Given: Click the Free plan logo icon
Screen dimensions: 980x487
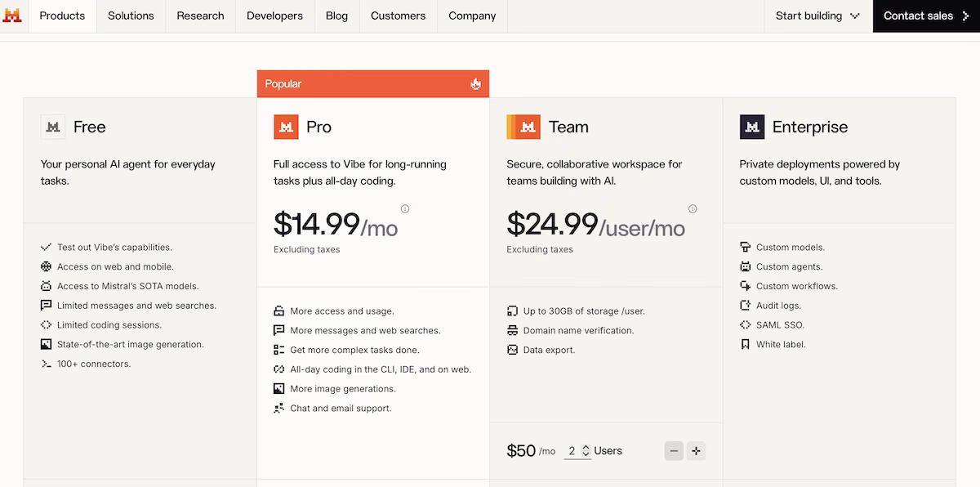Looking at the screenshot, I should [53, 127].
